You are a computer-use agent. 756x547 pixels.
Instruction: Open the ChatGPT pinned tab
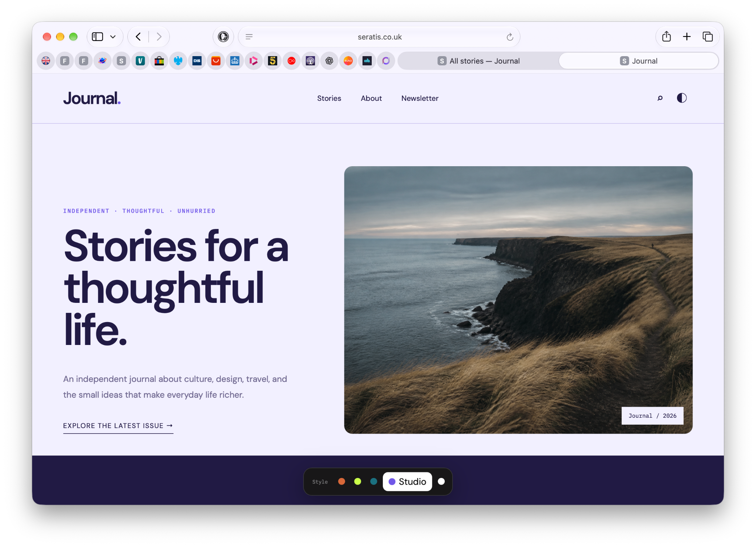pos(329,61)
